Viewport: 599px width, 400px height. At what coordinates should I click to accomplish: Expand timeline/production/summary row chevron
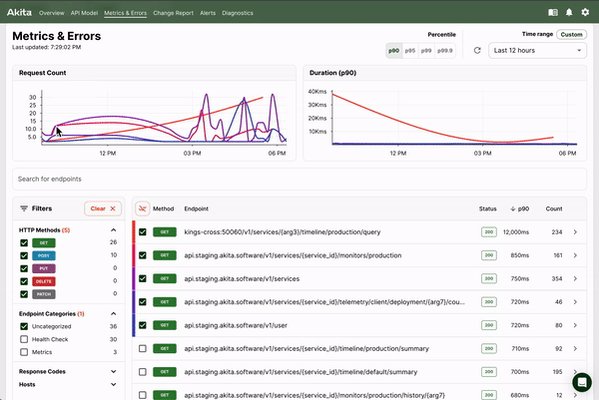(575, 348)
